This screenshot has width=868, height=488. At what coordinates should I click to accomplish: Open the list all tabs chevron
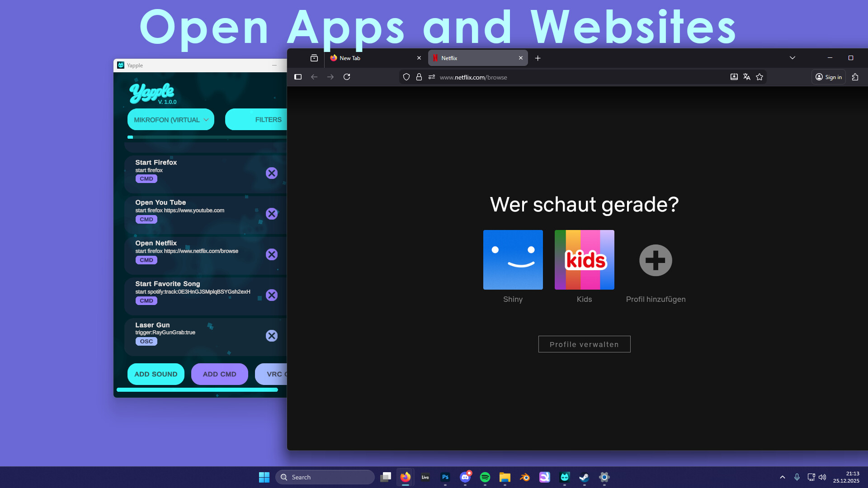click(x=793, y=58)
